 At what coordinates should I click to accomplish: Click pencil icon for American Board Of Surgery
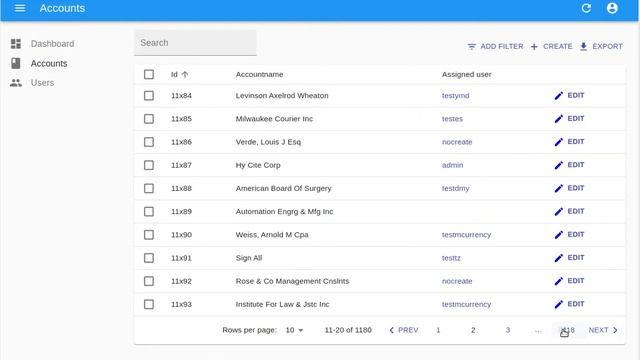(559, 189)
